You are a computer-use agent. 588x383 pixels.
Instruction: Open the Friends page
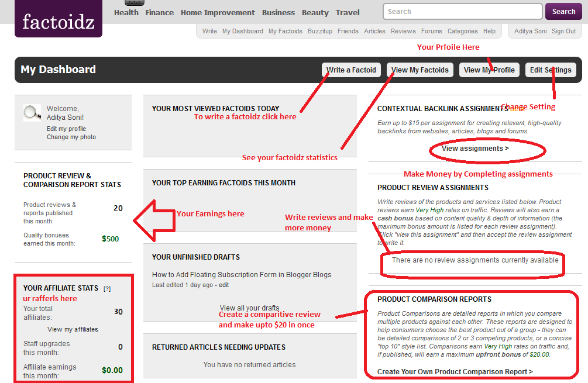[348, 31]
